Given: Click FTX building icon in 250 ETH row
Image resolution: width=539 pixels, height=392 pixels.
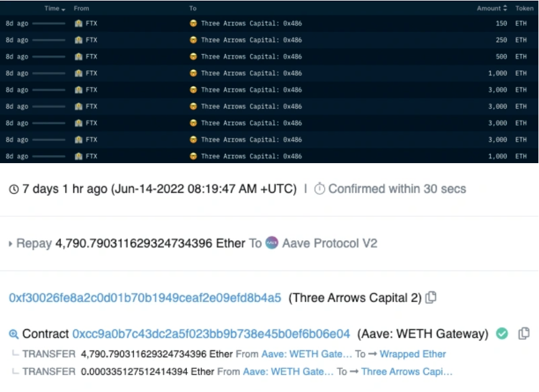Looking at the screenshot, I should pyautogui.click(x=78, y=40).
